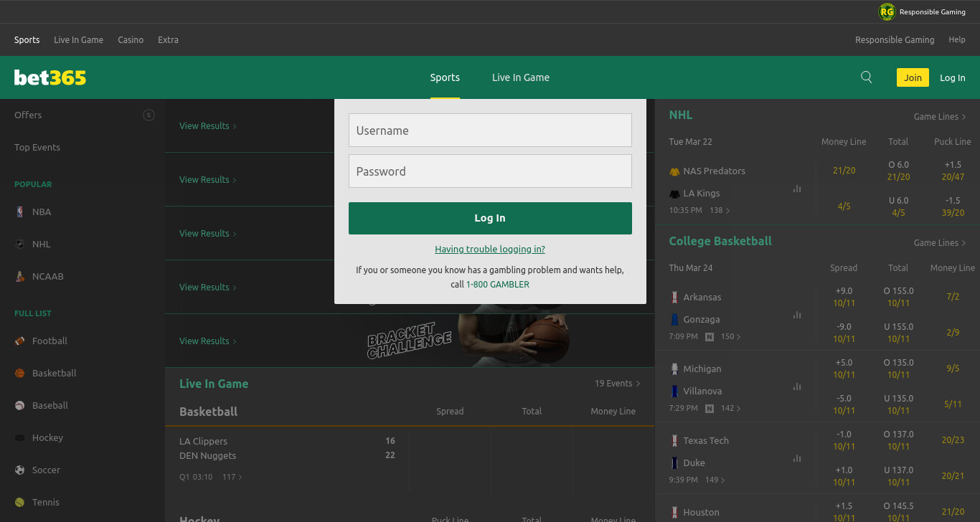The width and height of the screenshot is (980, 522).
Task: Bet Arkansas money line 7/2
Action: (953, 297)
